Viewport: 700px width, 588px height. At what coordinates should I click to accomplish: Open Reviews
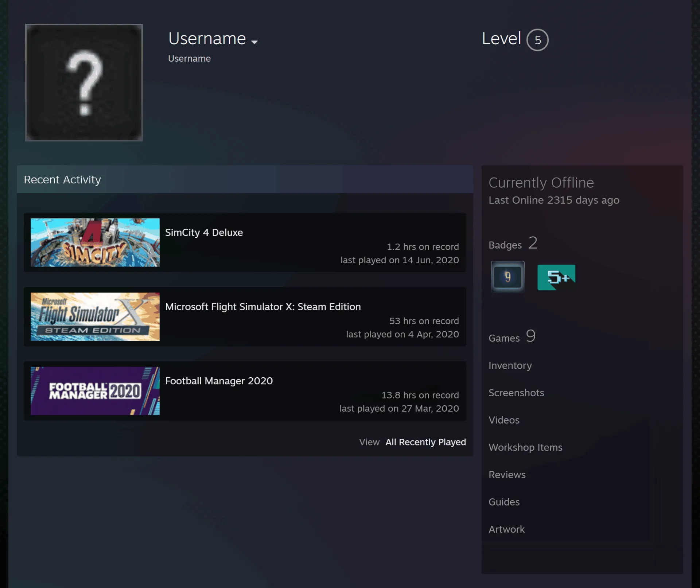[507, 475]
